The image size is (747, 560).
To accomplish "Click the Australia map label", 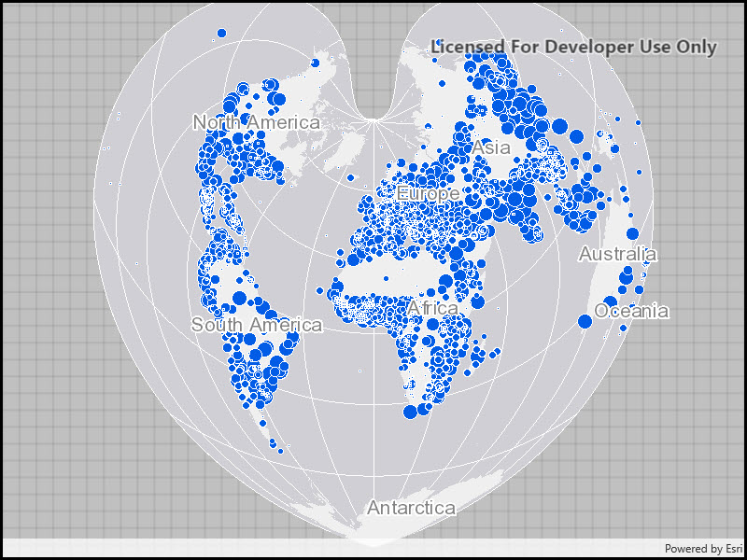I will pyautogui.click(x=618, y=254).
